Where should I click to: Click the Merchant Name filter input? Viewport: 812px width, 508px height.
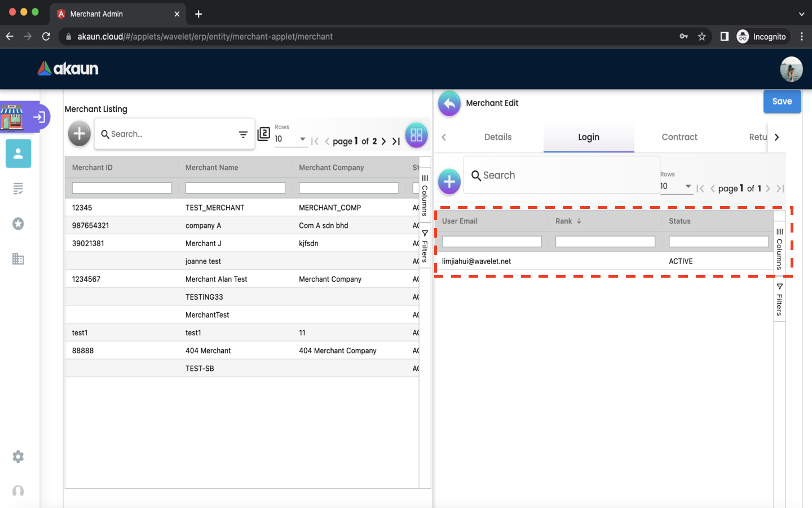235,188
